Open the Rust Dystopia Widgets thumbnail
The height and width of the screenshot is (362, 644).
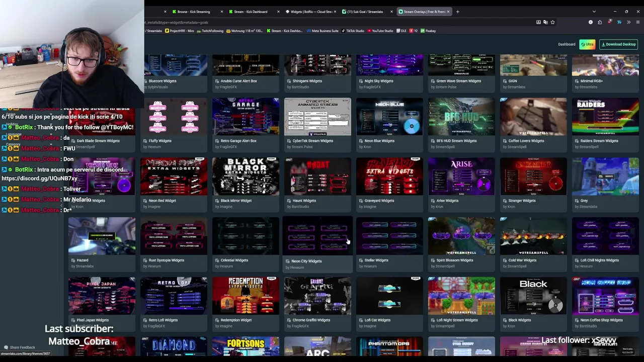point(174,236)
